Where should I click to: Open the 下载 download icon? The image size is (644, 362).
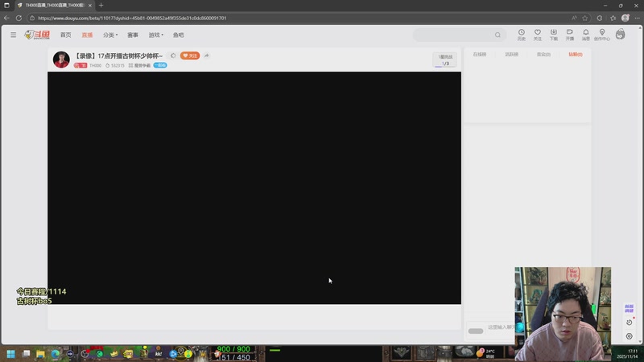pos(554,35)
